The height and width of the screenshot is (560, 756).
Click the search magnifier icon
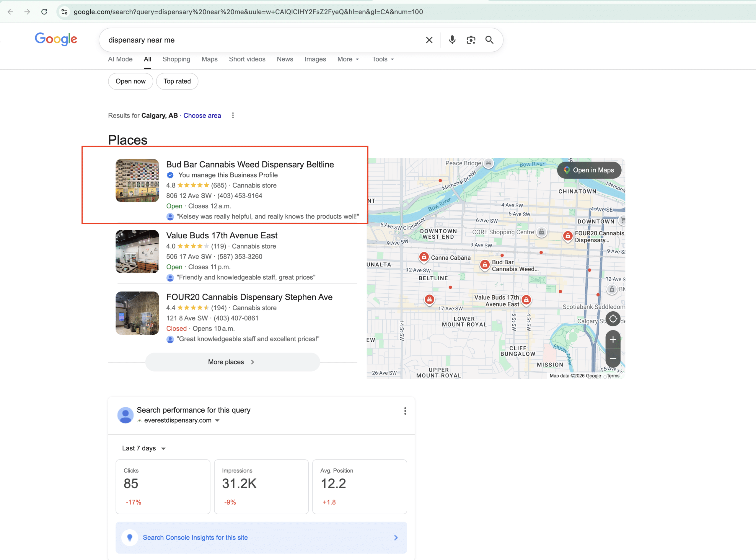coord(489,40)
